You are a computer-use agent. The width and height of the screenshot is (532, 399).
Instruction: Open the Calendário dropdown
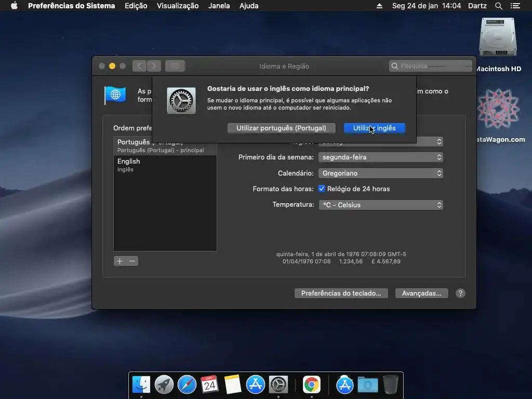[380, 173]
